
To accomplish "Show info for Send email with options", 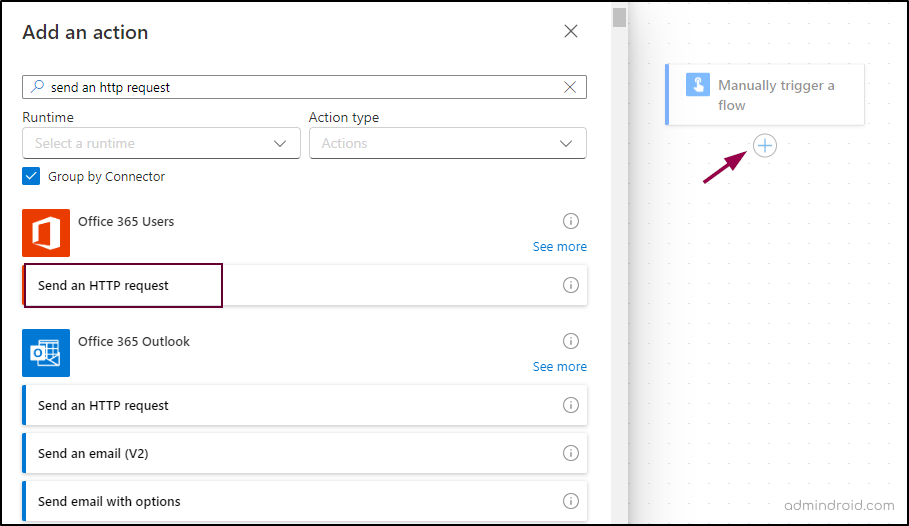I will coord(571,501).
